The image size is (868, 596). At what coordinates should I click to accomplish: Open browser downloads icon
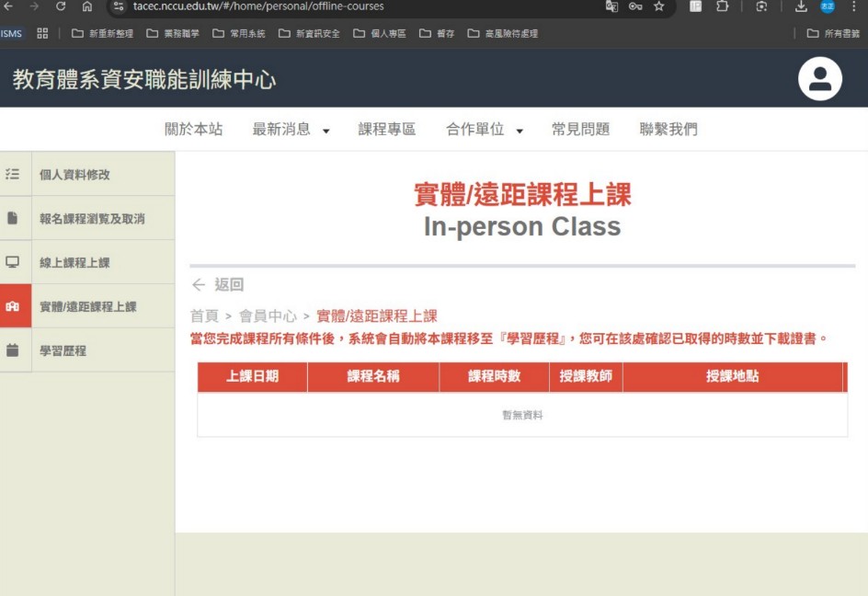tap(801, 6)
